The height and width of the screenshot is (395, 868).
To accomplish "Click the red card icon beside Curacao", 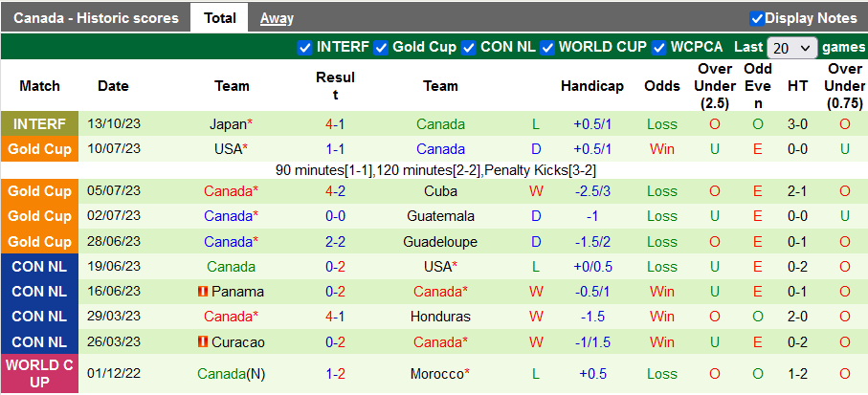I will click(203, 341).
